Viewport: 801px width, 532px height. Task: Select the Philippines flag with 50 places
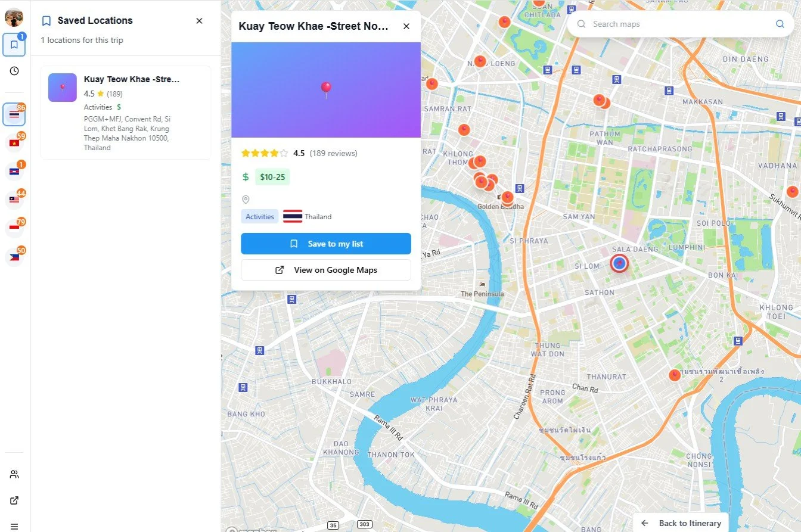pyautogui.click(x=14, y=257)
